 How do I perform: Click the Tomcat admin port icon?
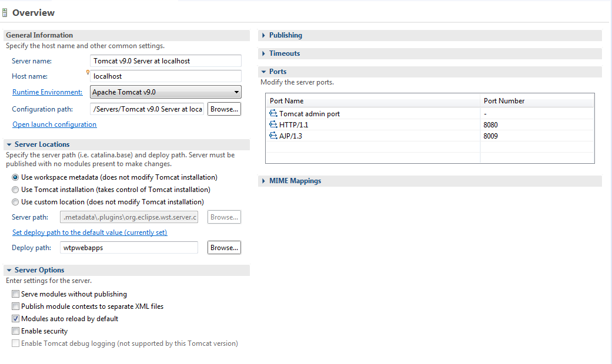point(273,113)
